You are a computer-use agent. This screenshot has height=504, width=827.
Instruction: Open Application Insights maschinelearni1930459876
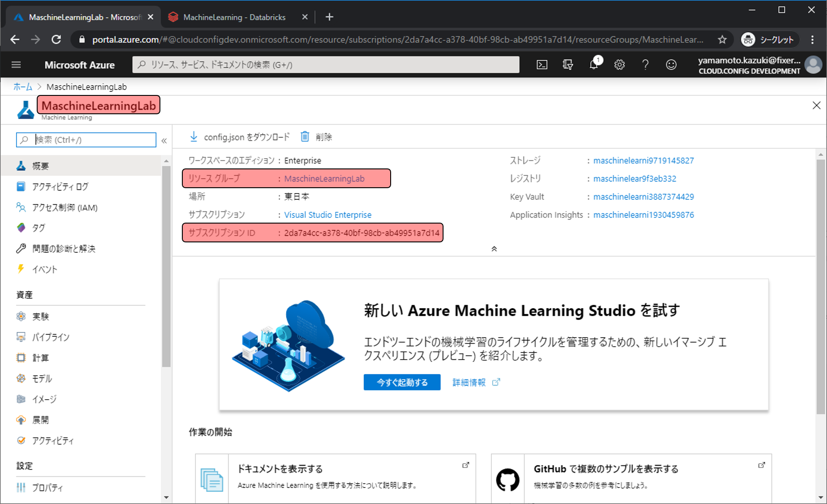pyautogui.click(x=643, y=215)
